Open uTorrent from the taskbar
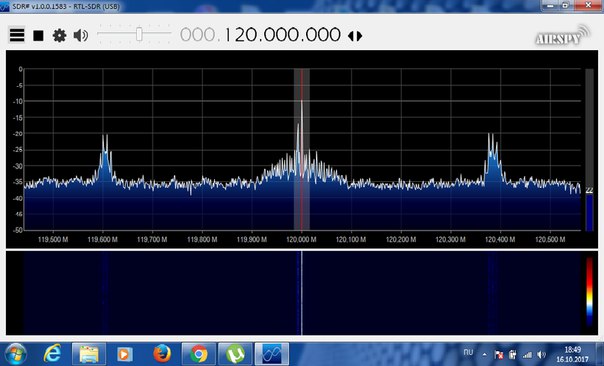 (x=235, y=354)
